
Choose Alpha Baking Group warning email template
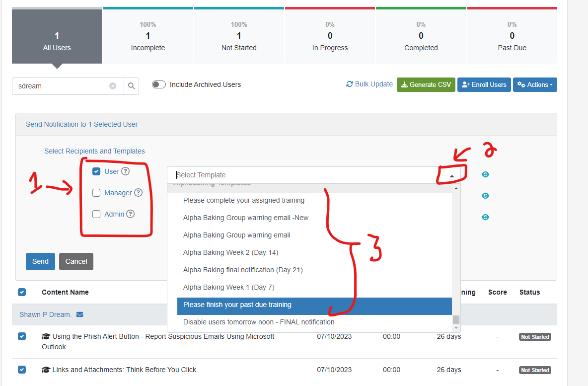[314, 235]
